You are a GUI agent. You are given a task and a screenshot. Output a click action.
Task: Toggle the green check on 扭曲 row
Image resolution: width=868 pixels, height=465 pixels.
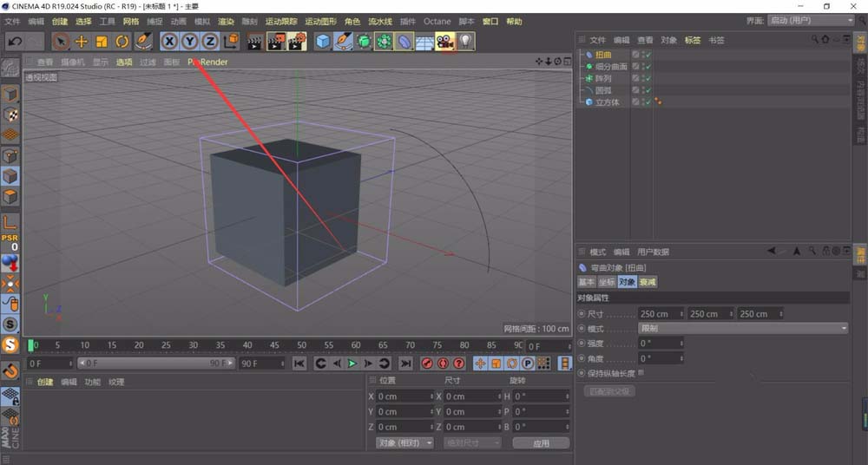(648, 55)
